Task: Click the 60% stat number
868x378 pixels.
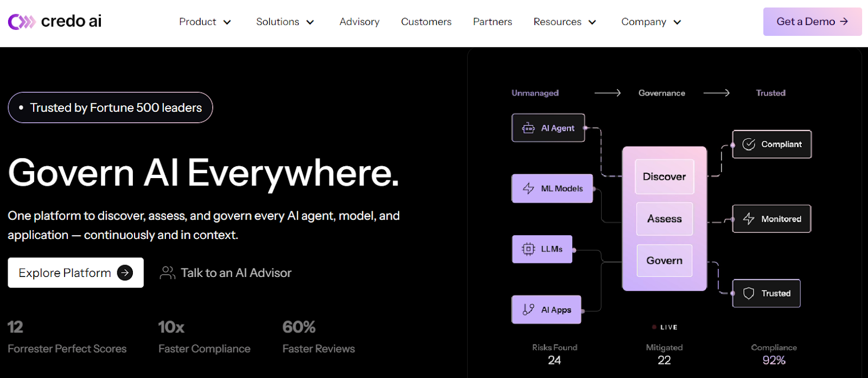Action: (x=299, y=327)
